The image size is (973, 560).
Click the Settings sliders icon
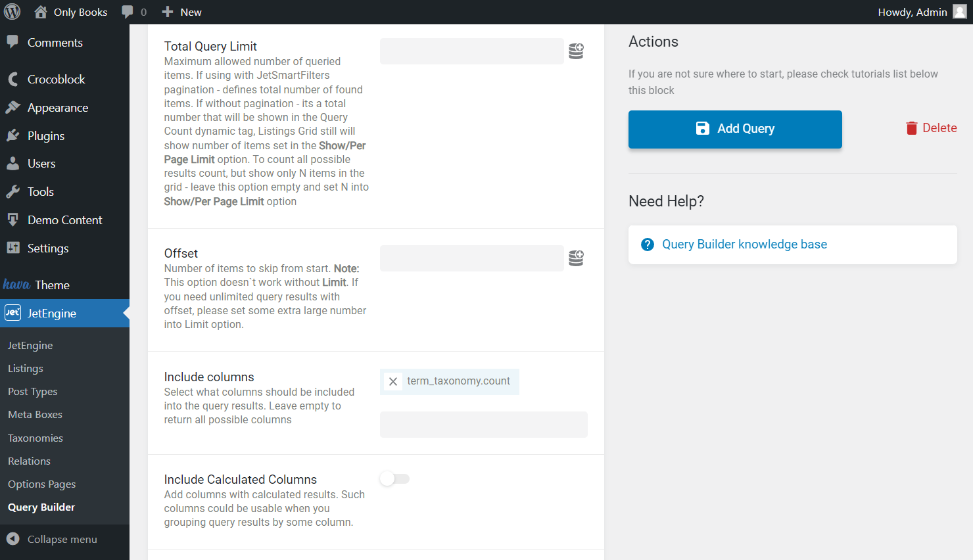(12, 248)
